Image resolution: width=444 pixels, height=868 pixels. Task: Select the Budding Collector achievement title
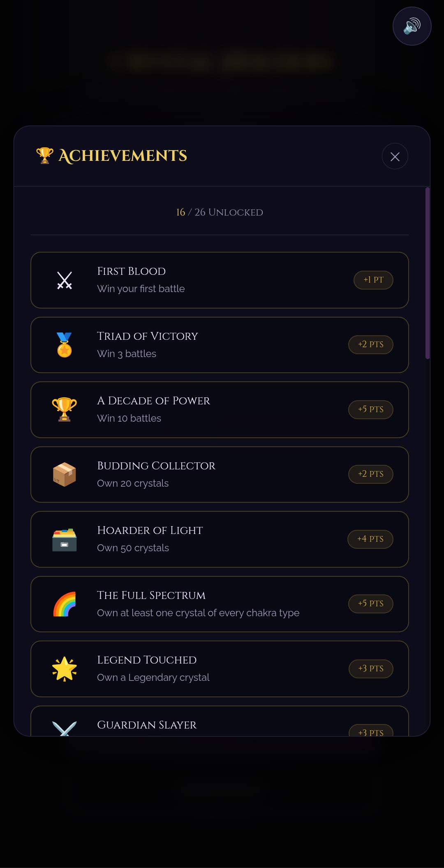click(x=156, y=466)
